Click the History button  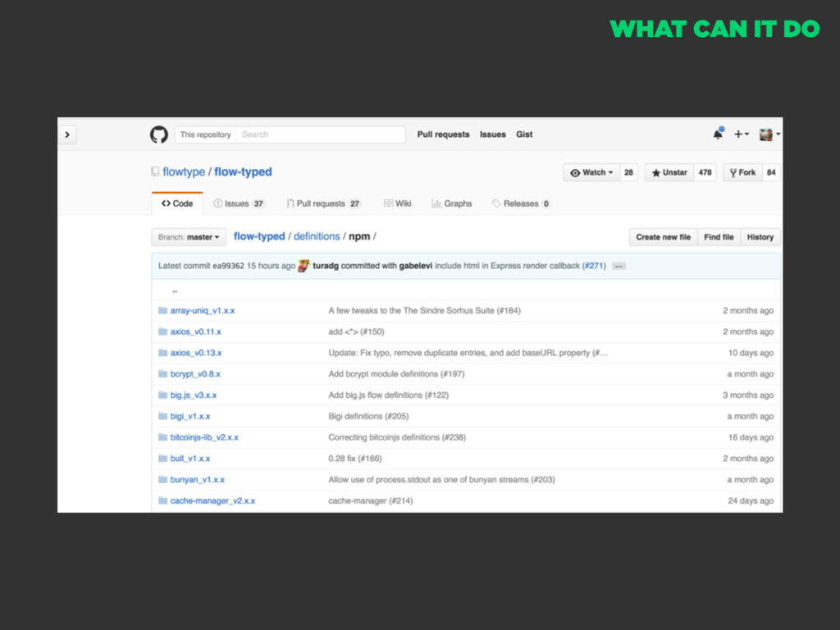(x=760, y=237)
